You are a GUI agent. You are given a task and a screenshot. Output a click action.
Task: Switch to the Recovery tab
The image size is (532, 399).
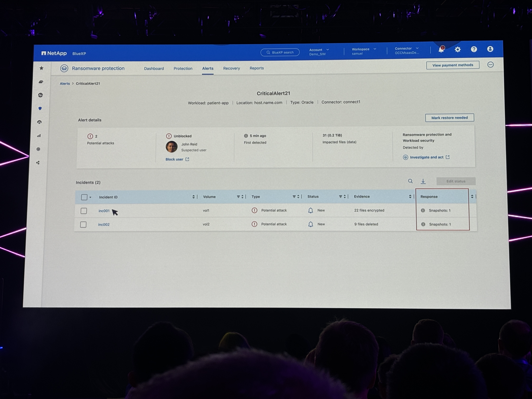[x=232, y=68]
